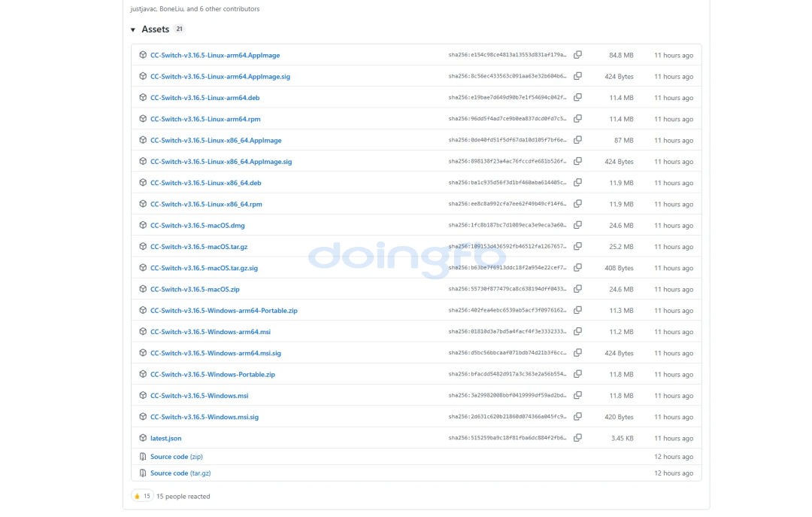Download CC-Switch-v3.16.5-macOS.tar.gz.sig
Screen dimensions: 812x517
[x=204, y=268]
